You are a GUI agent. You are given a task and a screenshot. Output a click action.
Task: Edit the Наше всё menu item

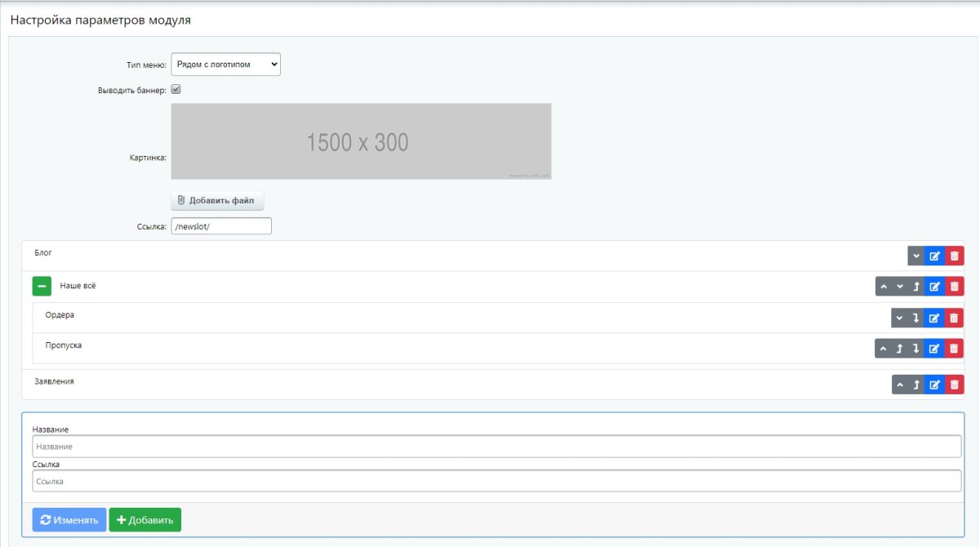pyautogui.click(x=935, y=287)
